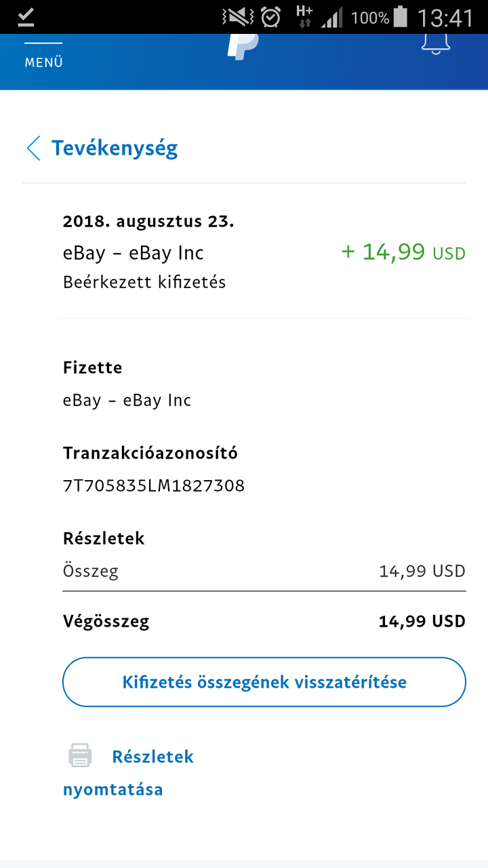The height and width of the screenshot is (868, 488).
Task: Open the MENÜ hamburger menu
Action: point(43,56)
